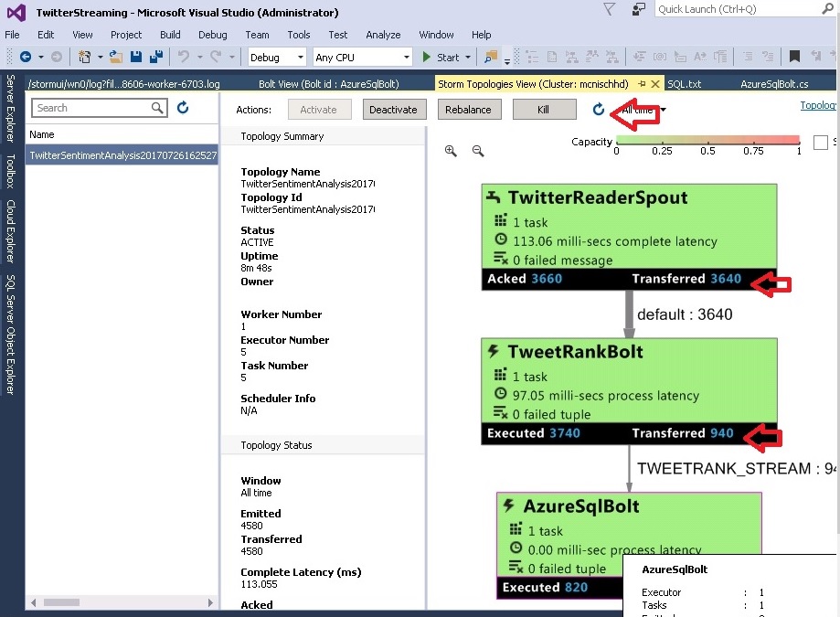Refresh the topology list beside Search box
This screenshot has width=840, height=617.
(183, 108)
